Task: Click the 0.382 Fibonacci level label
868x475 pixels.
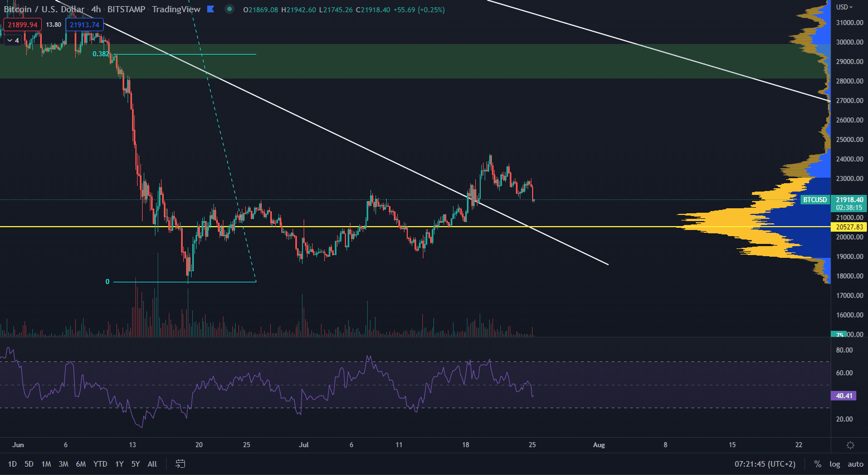Action: tap(100, 54)
